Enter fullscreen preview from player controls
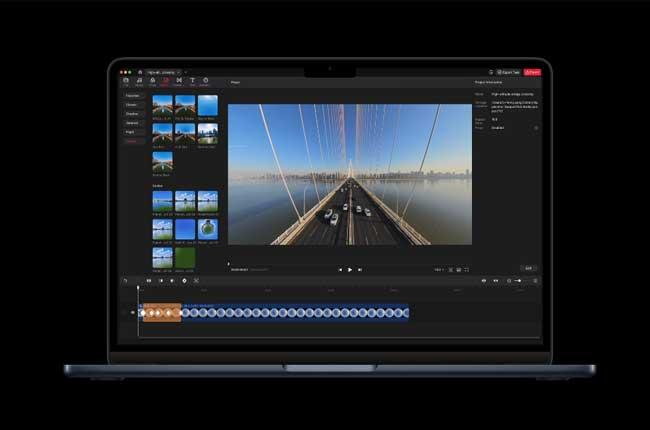Viewport: 650px width, 430px height. tap(466, 269)
